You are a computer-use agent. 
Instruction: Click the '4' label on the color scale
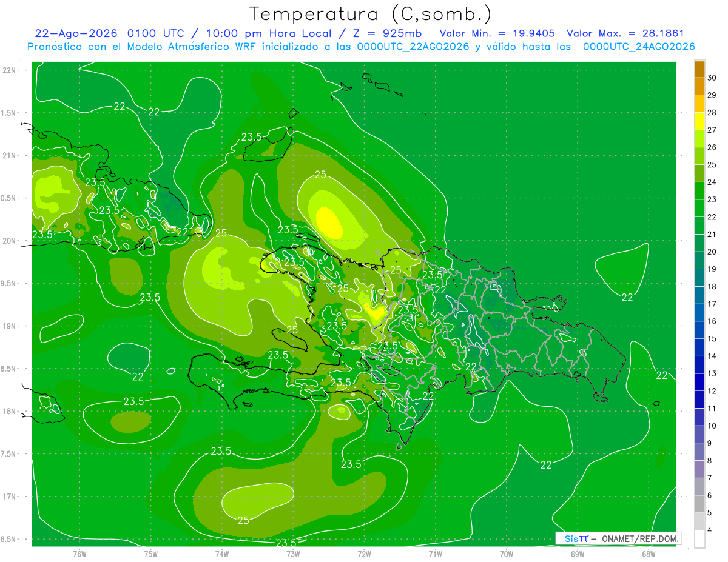tap(710, 530)
